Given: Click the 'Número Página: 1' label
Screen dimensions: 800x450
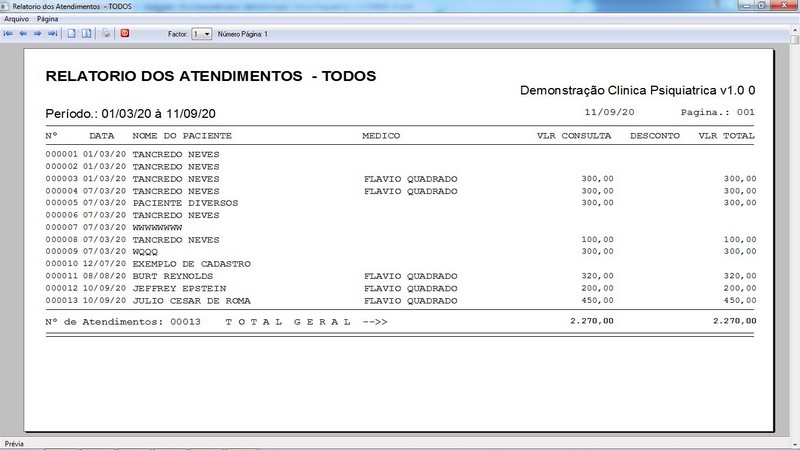Looking at the screenshot, I should pyautogui.click(x=242, y=34).
